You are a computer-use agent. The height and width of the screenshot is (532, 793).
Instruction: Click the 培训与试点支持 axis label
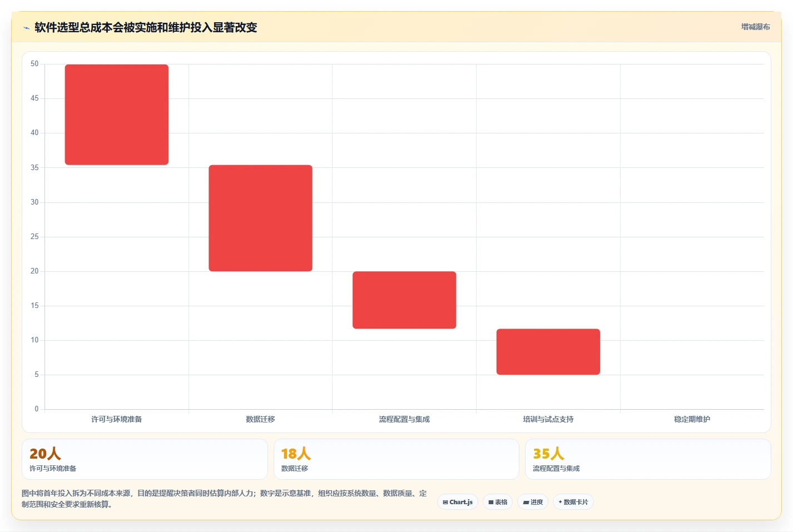(548, 419)
